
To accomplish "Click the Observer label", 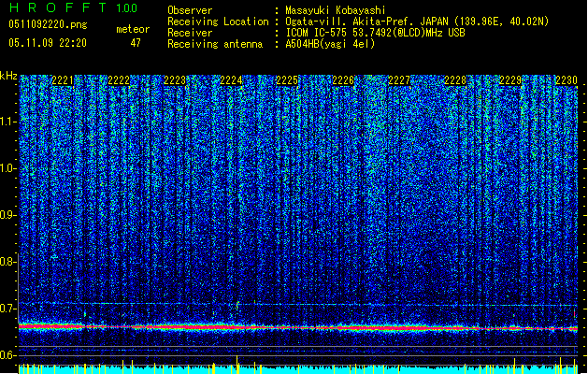I will (190, 10).
